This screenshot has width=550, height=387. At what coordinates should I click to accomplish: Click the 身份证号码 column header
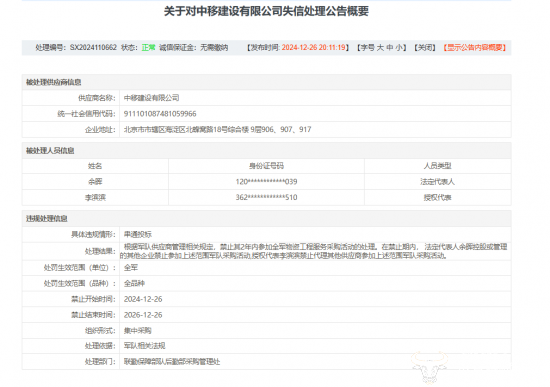coord(266,166)
